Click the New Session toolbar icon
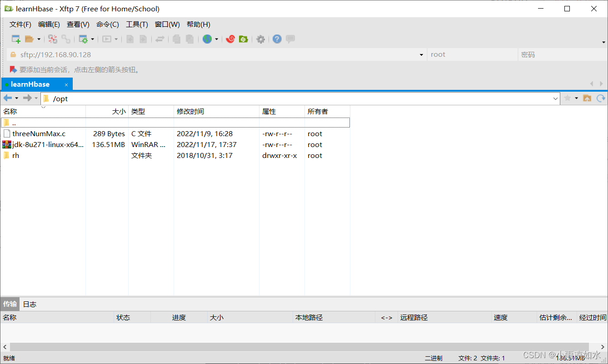Screen dimensions: 608x364 (x=16, y=39)
